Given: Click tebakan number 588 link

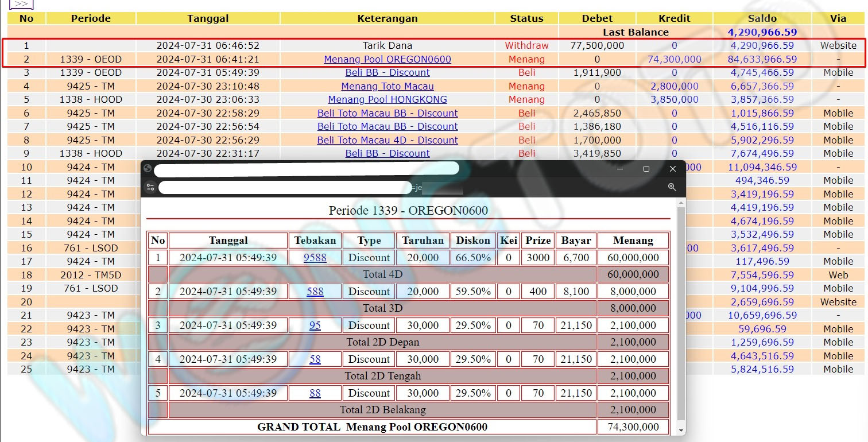Looking at the screenshot, I should [315, 292].
